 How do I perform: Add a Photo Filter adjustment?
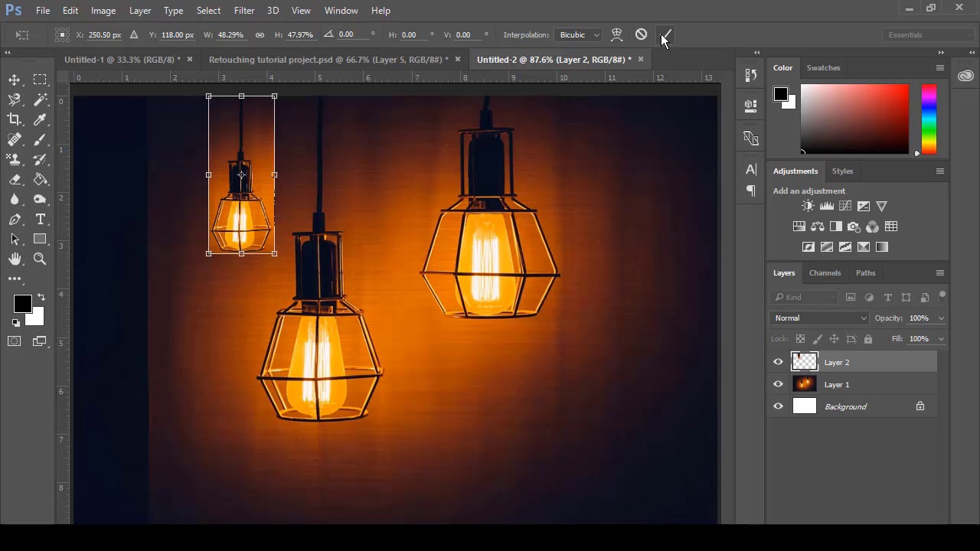[854, 227]
